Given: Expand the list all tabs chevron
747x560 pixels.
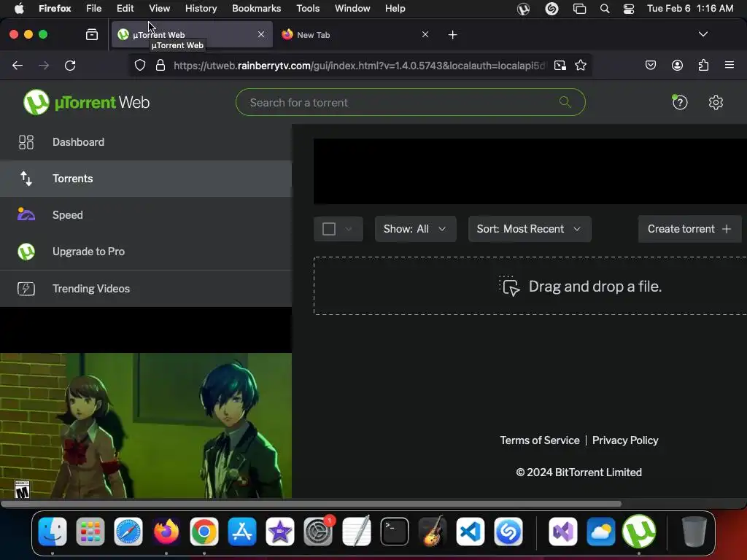Looking at the screenshot, I should (x=703, y=34).
